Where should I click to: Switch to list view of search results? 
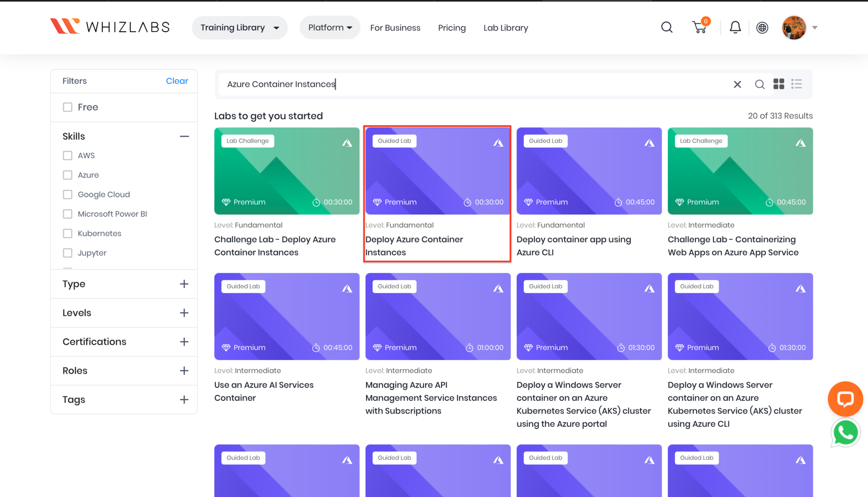tap(796, 84)
